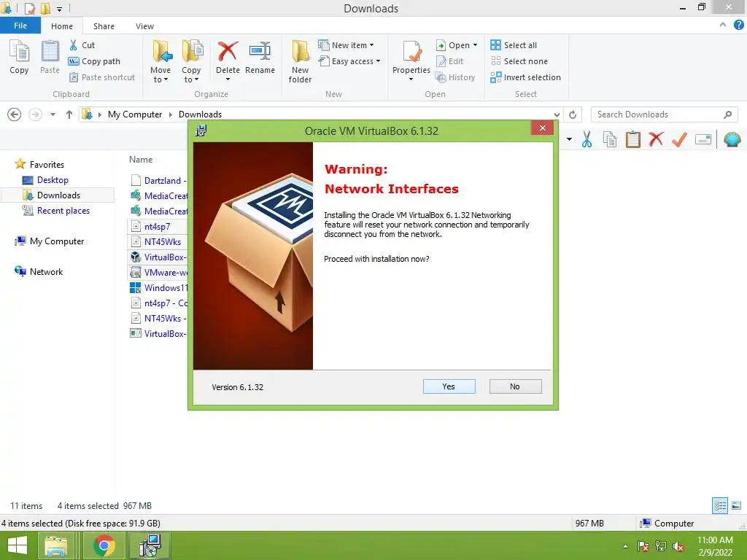This screenshot has height=560, width=747.
Task: Open the File menu tab
Action: (20, 26)
